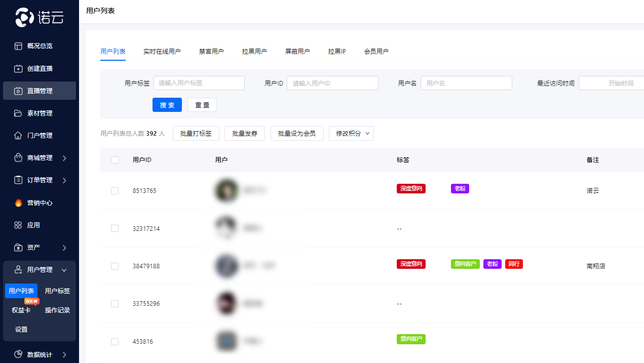Check the box for user 8513765

[115, 191]
